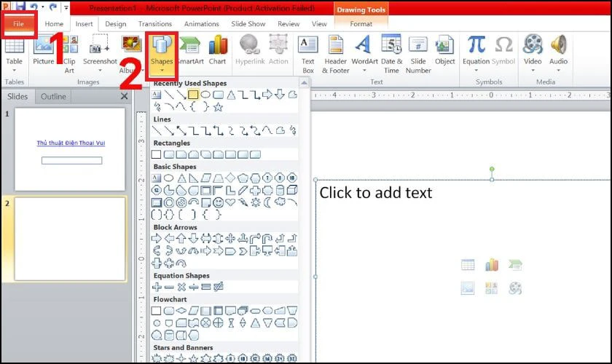Select slide 1 thumbnail

pyautogui.click(x=70, y=149)
